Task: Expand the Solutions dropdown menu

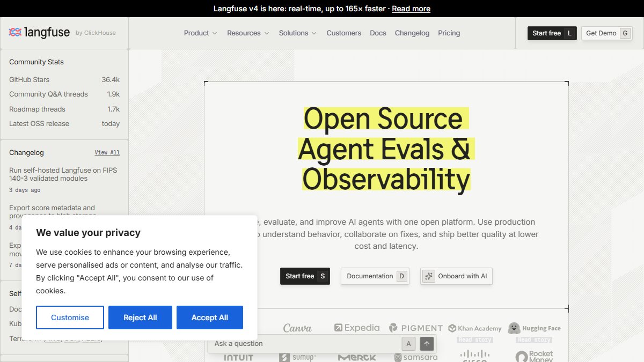Action: [x=298, y=33]
